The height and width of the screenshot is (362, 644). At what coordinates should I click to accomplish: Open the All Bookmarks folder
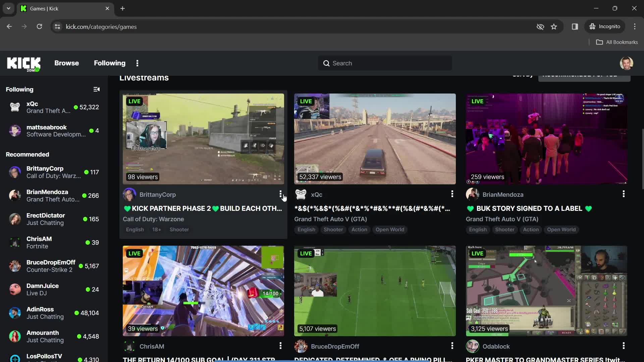click(617, 42)
